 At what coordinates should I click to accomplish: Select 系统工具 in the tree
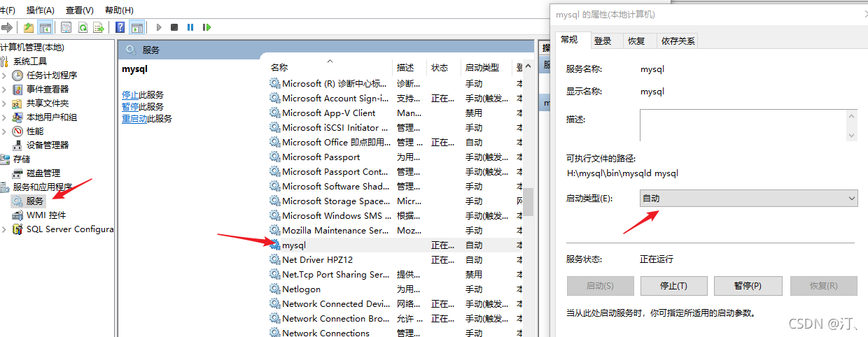30,61
